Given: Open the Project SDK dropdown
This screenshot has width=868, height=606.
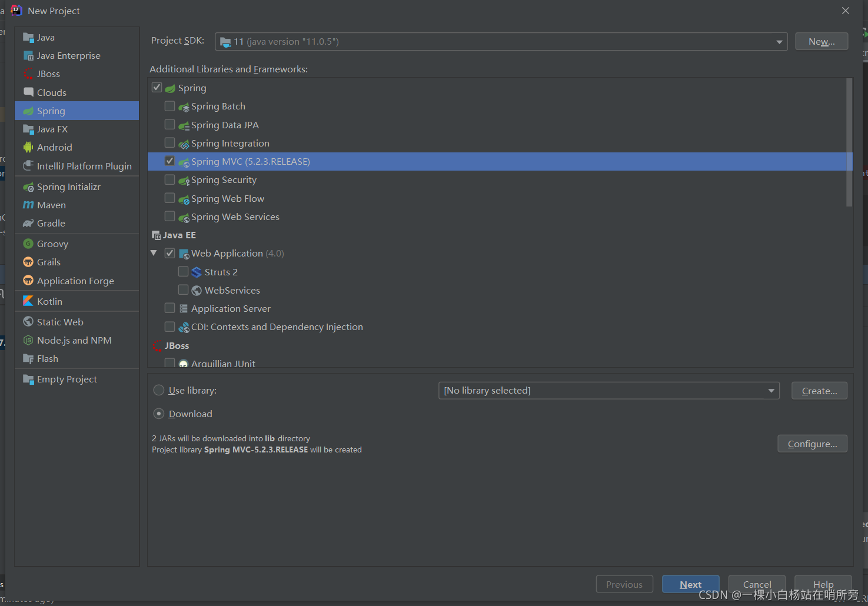Looking at the screenshot, I should pyautogui.click(x=501, y=41).
